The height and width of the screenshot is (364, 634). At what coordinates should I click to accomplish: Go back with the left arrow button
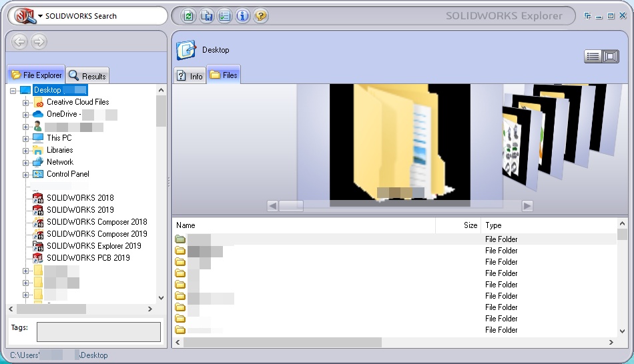click(x=19, y=41)
